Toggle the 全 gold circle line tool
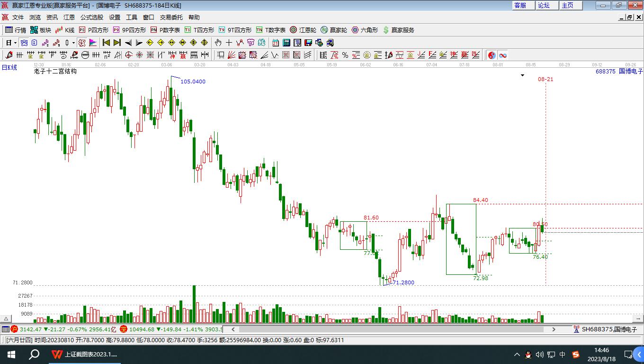 [x=367, y=55]
